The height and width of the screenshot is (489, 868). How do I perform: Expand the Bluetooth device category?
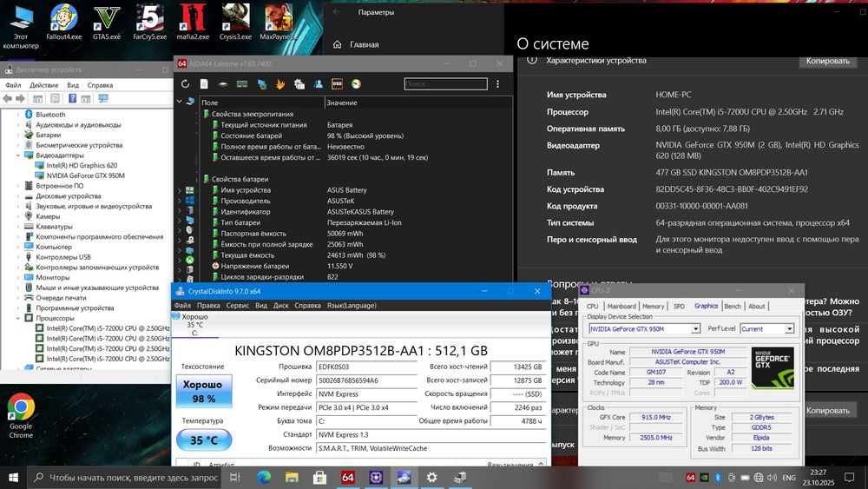[x=17, y=115]
